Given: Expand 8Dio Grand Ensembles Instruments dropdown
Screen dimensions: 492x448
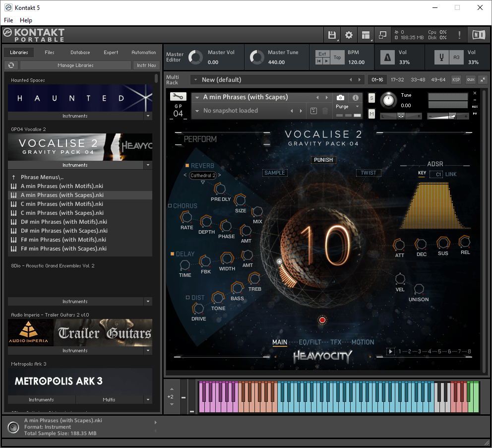Looking at the screenshot, I should point(148,301).
